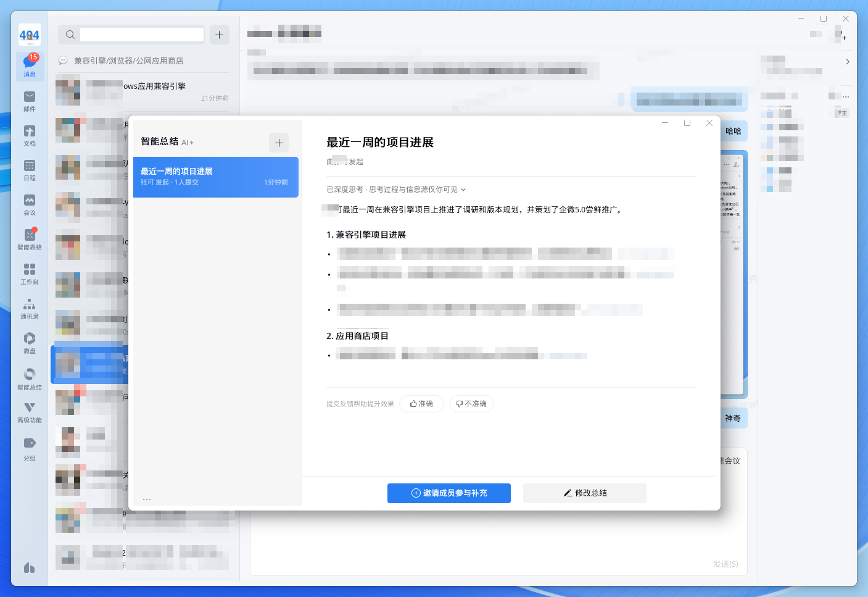The image size is (868, 597).
Task: Click the 2. 应用商店项目 heading
Action: coord(357,336)
